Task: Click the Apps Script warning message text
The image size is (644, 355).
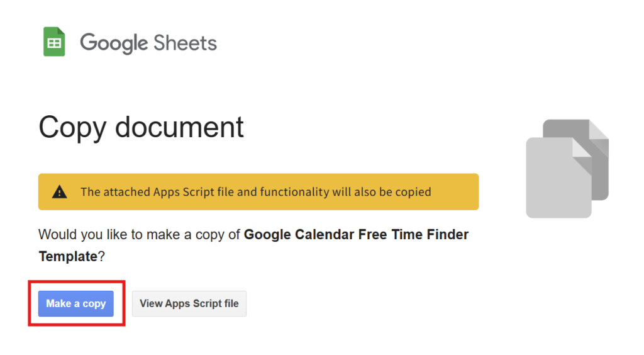Action: click(255, 192)
